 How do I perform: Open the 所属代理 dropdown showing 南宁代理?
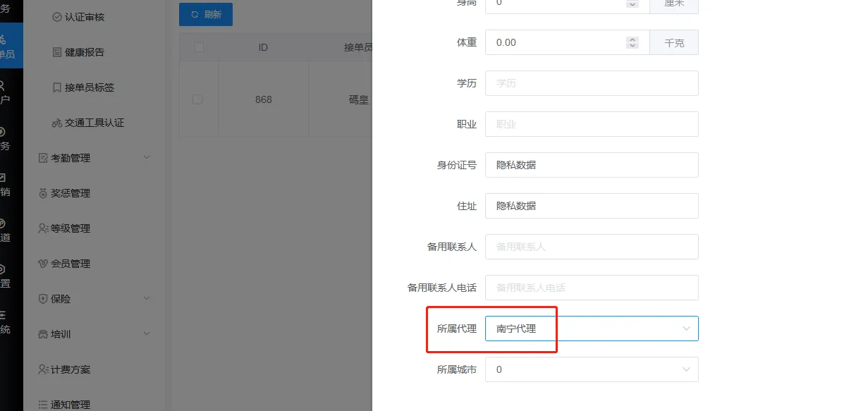pos(591,329)
